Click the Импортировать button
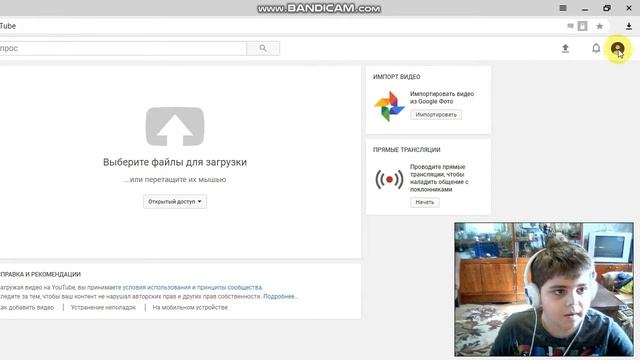 [x=436, y=115]
